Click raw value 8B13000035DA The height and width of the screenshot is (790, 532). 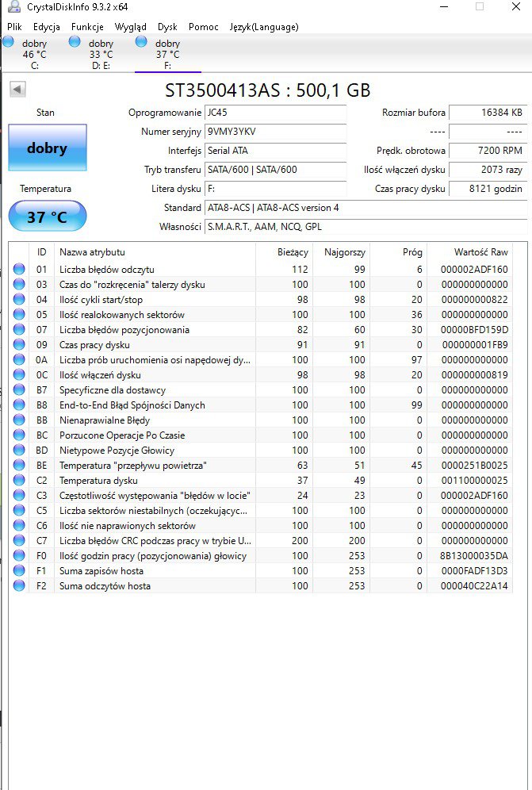tap(474, 556)
